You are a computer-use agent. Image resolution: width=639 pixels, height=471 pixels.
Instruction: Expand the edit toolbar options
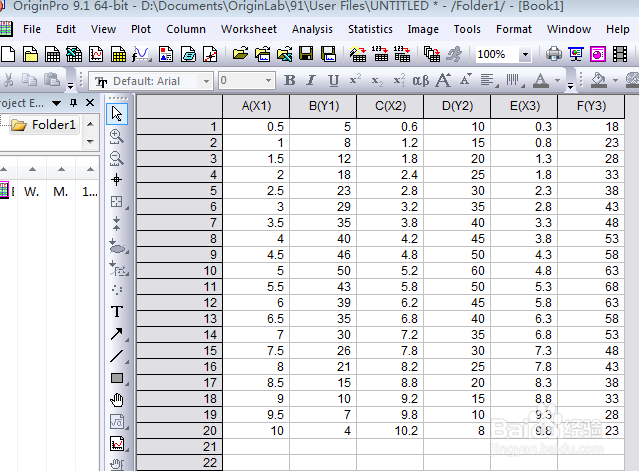(70, 86)
